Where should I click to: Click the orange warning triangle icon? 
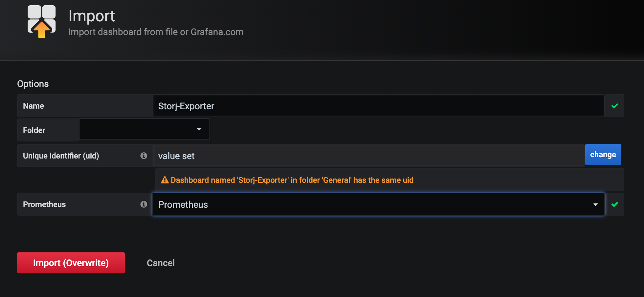pos(165,180)
